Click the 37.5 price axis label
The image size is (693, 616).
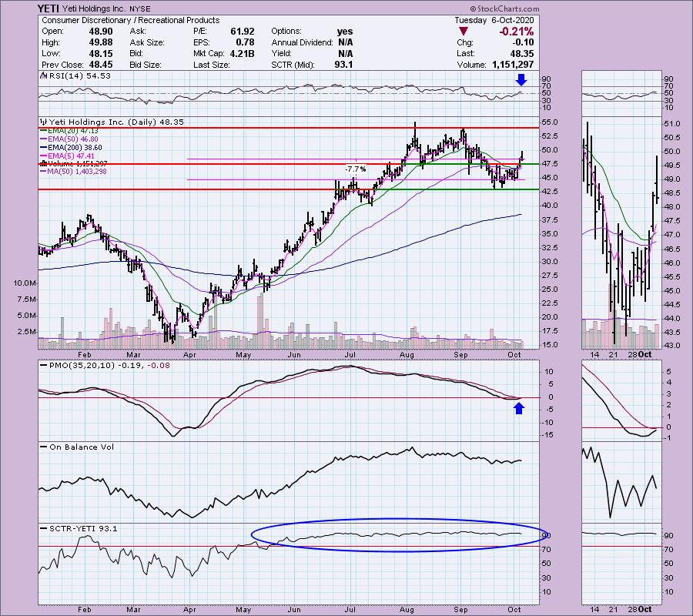pyautogui.click(x=550, y=220)
